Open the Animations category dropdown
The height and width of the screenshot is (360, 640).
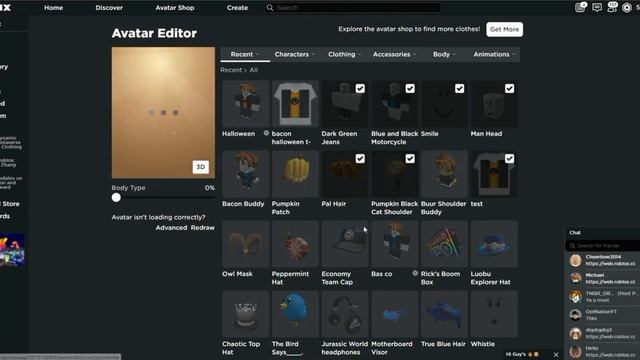click(494, 54)
